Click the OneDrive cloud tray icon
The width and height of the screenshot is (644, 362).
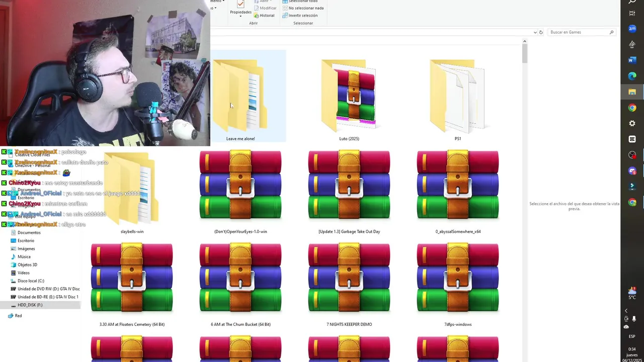click(626, 327)
